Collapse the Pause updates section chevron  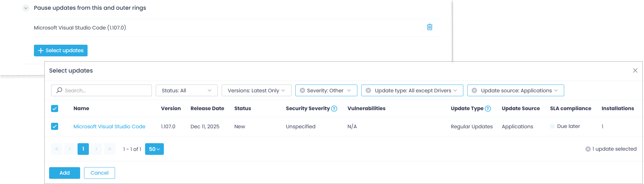point(26,8)
